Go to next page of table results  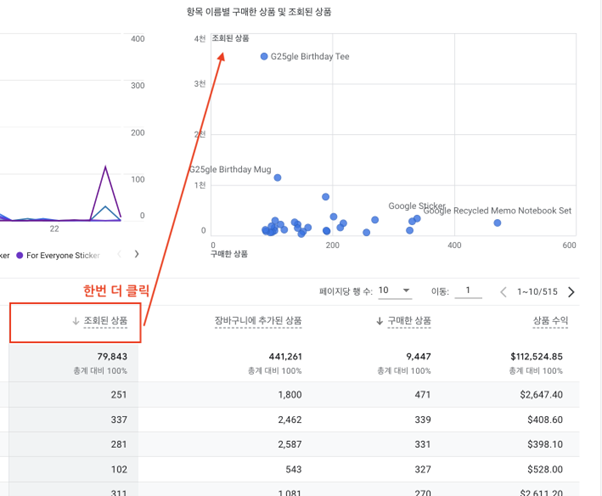[x=571, y=292]
